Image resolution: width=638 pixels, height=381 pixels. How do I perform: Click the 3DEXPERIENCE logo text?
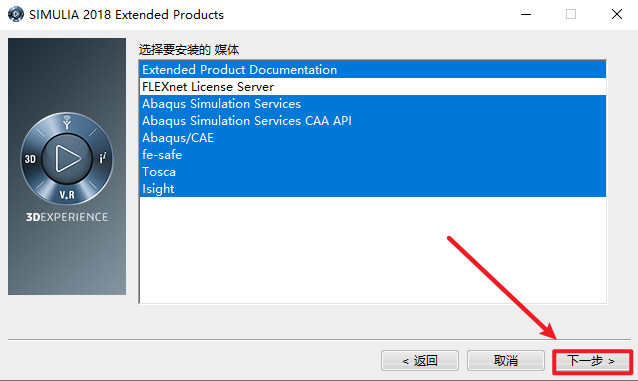click(x=67, y=217)
